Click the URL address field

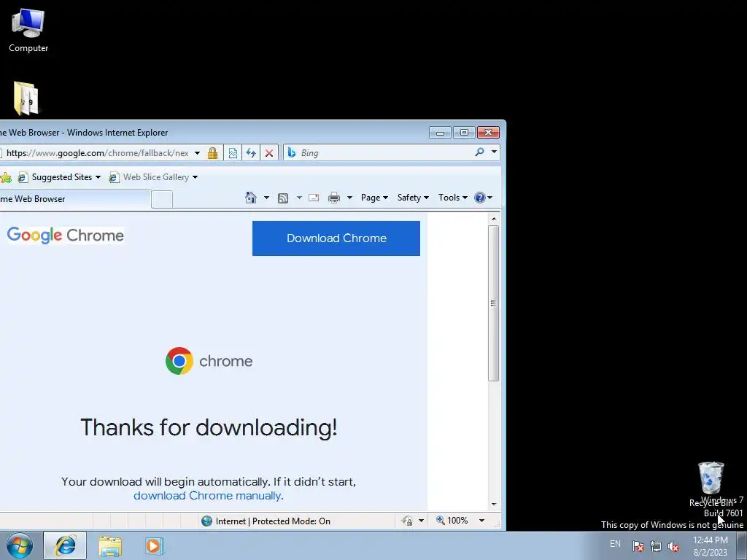click(98, 153)
